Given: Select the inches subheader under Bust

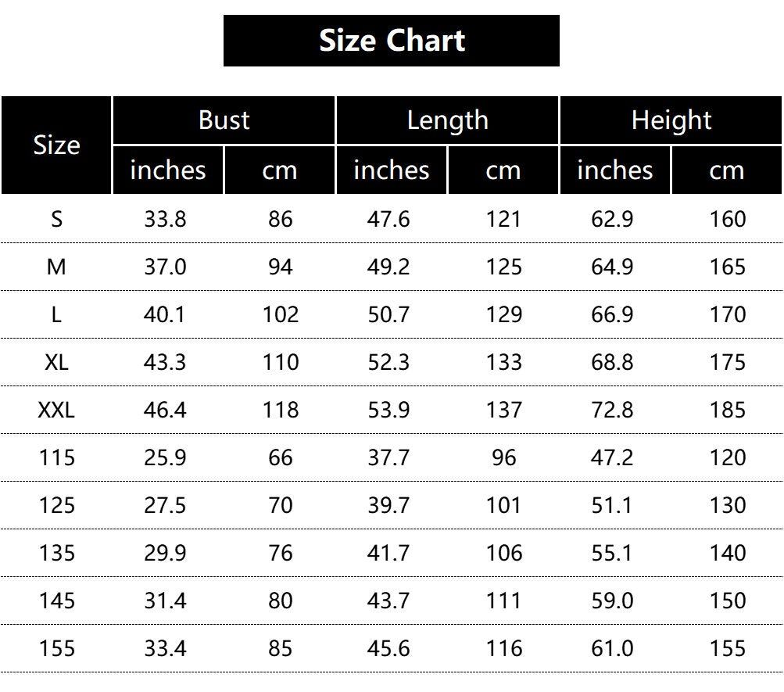Looking at the screenshot, I should (x=168, y=170).
